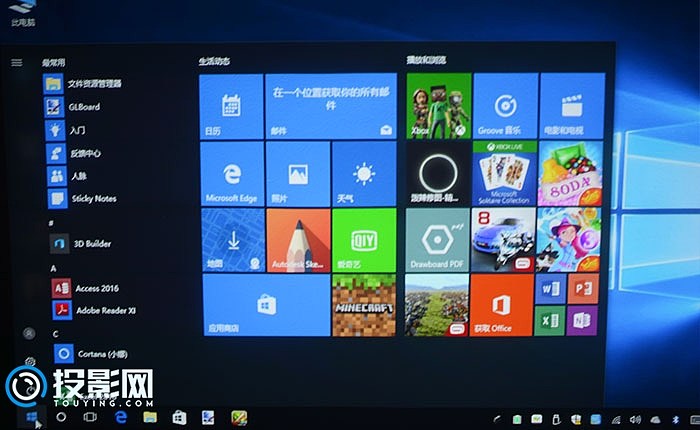Select the 此电脑 desktop icon
The image size is (700, 430).
23,13
